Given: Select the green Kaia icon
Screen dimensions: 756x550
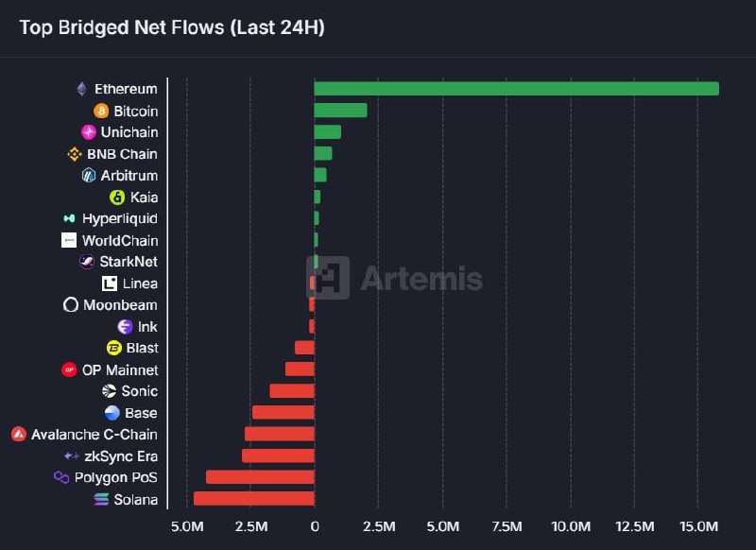Looking at the screenshot, I should [117, 198].
